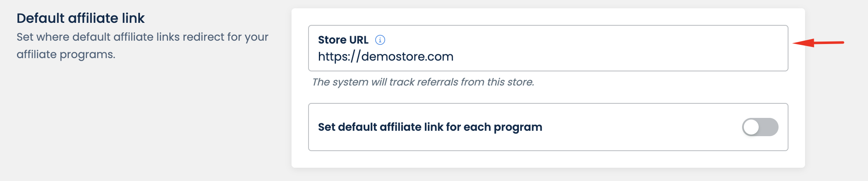Click the gray track of the program toggle
Image resolution: width=868 pixels, height=181 pixels.
pyautogui.click(x=769, y=127)
